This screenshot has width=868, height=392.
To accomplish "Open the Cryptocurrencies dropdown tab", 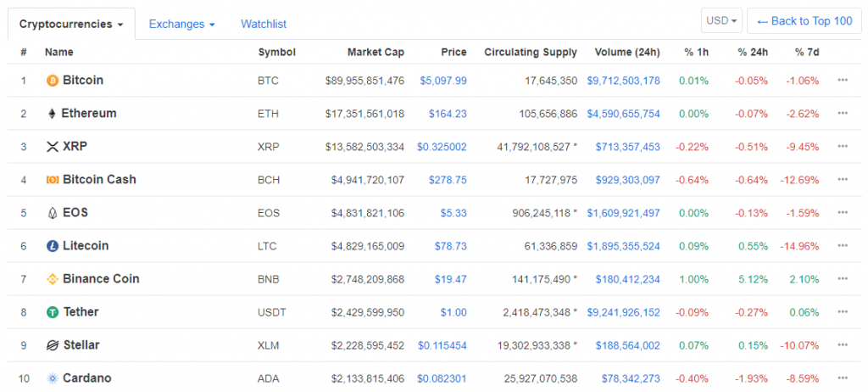I will [71, 24].
